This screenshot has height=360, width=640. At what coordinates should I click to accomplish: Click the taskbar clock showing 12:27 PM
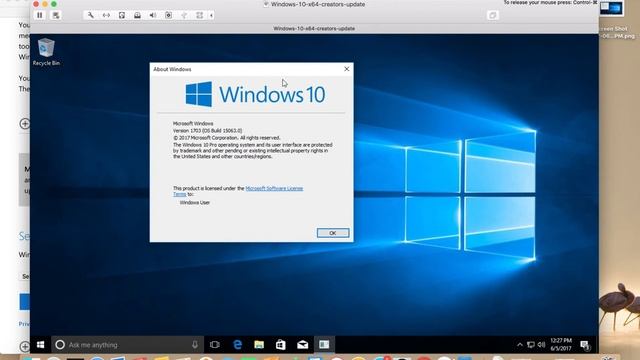561,344
